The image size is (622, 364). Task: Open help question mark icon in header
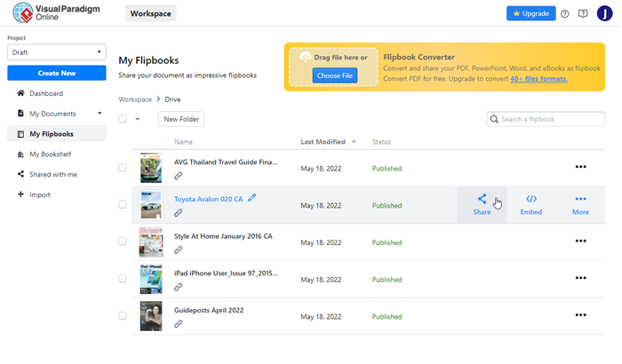[x=565, y=13]
